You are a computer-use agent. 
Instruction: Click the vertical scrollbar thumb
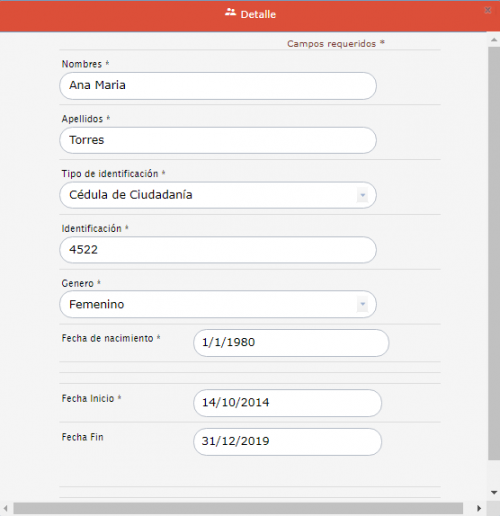tap(494, 253)
